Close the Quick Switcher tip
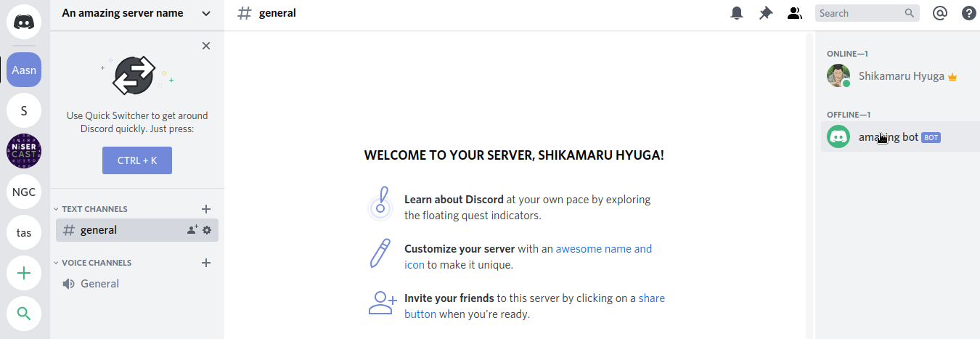The width and height of the screenshot is (980, 339). tap(206, 46)
